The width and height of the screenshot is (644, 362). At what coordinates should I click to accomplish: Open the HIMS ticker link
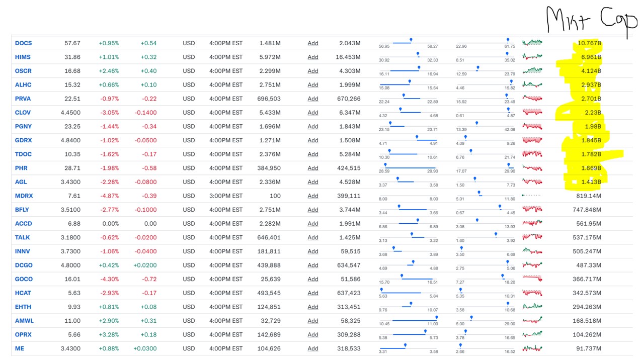click(23, 57)
